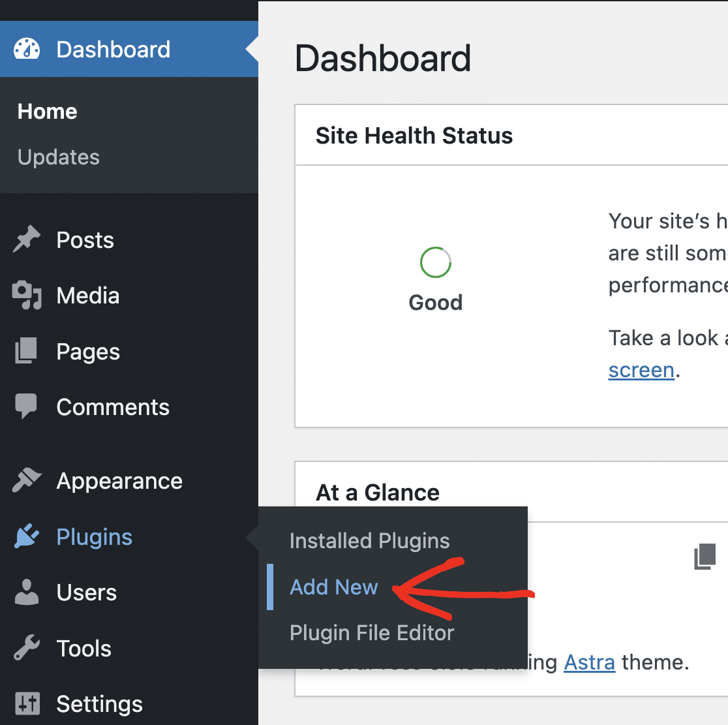Open the Dashboard menu item

point(129,49)
